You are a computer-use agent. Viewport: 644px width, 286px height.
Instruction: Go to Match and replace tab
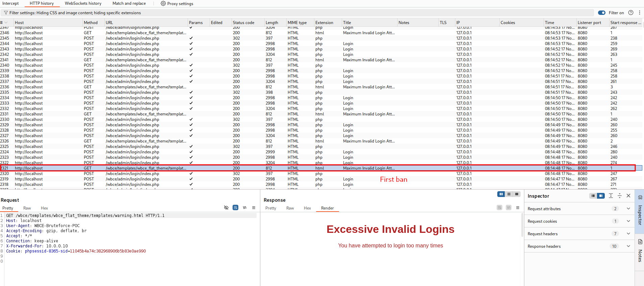[x=129, y=3]
